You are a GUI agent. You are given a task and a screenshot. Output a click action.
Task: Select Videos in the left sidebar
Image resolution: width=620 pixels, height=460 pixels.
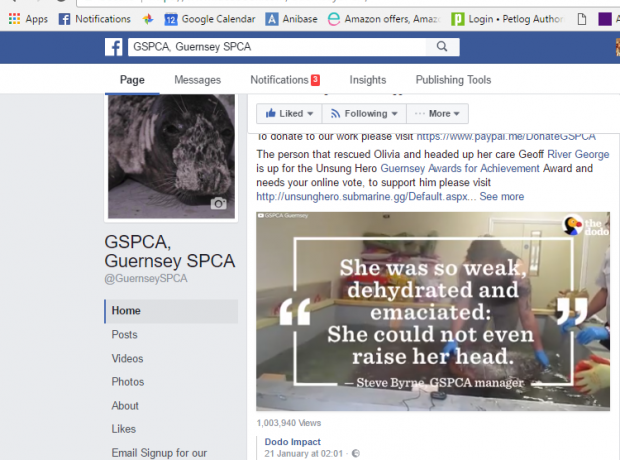coord(127,358)
